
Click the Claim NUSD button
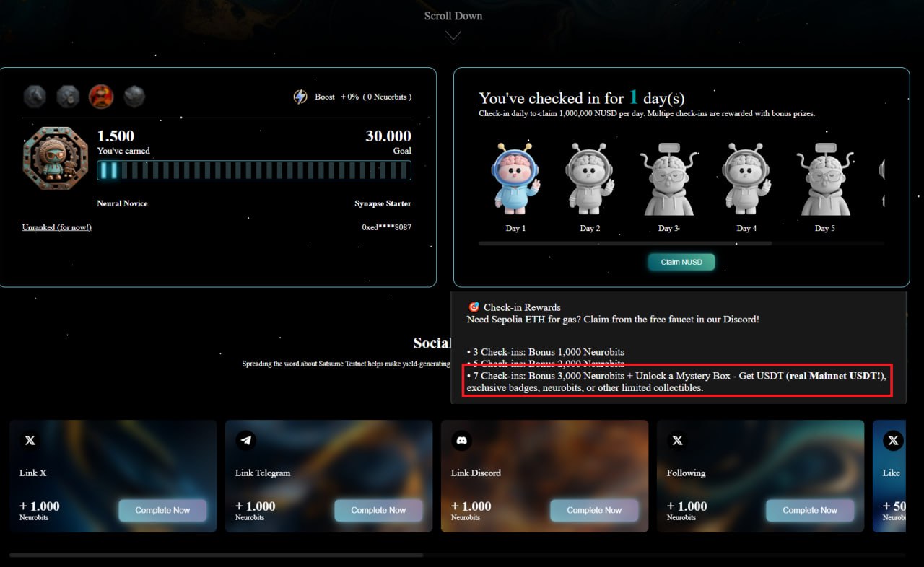[x=681, y=262]
